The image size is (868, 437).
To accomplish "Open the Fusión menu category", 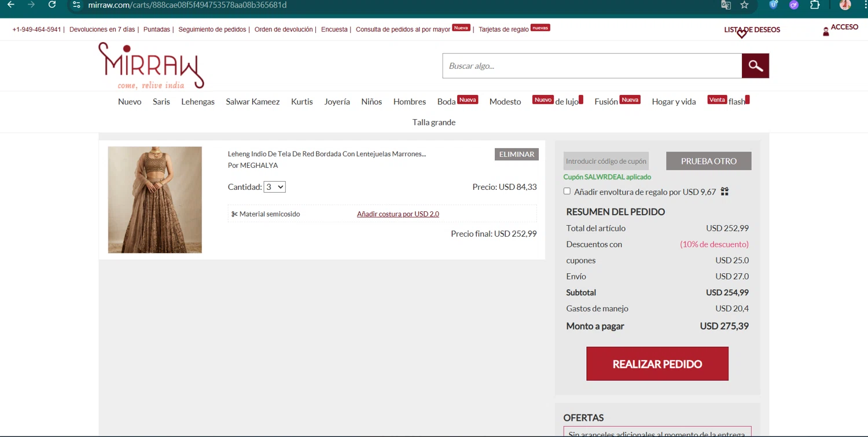I will (x=606, y=102).
